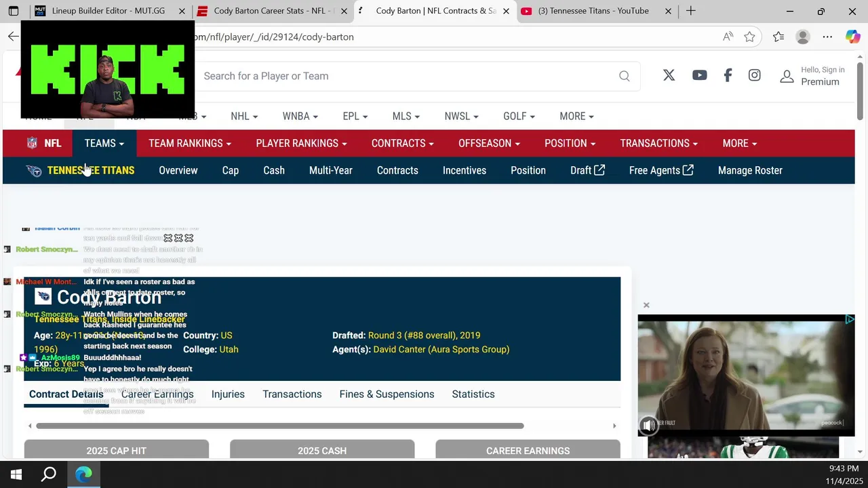868x488 pixels.
Task: Switch to Transactions player tab
Action: pyautogui.click(x=292, y=394)
